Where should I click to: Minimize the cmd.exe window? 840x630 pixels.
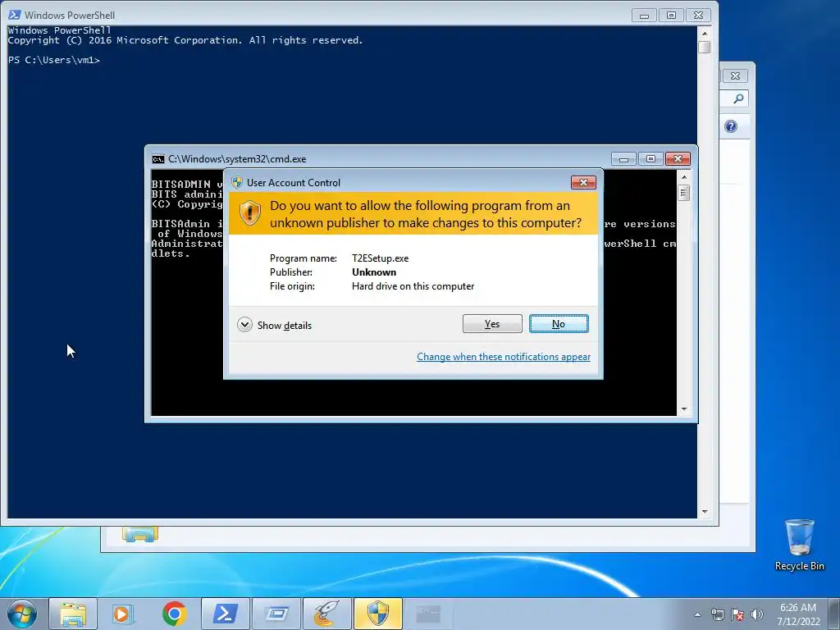[623, 159]
